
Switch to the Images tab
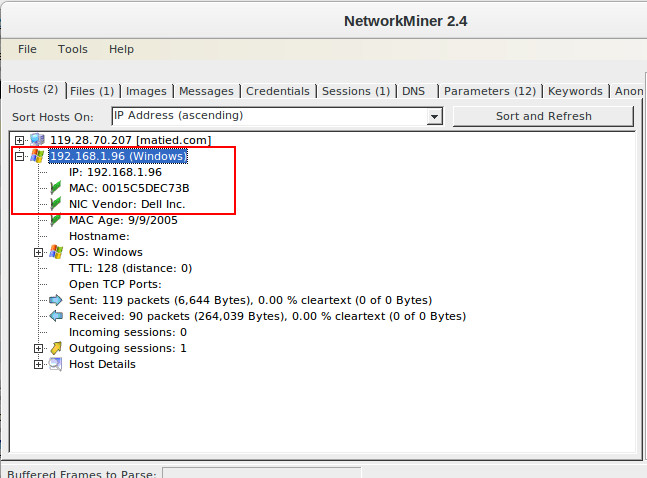coord(146,91)
